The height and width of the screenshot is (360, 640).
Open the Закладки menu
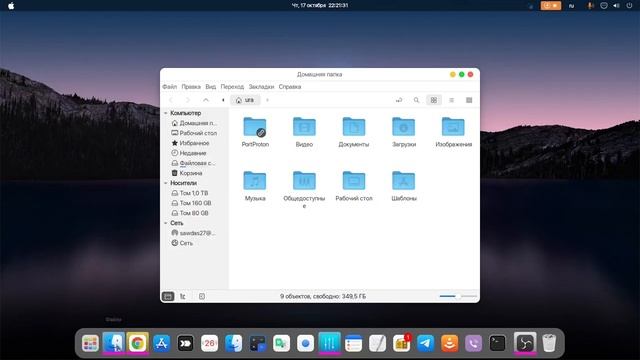point(261,87)
